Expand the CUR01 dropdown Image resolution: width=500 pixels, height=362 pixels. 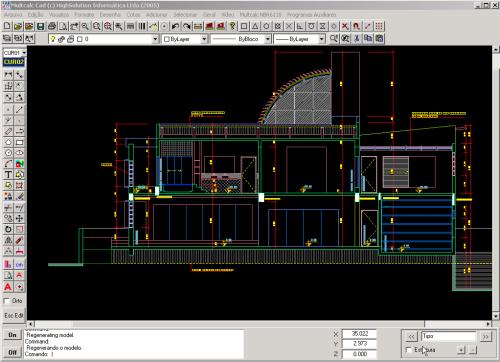pyautogui.click(x=24, y=53)
